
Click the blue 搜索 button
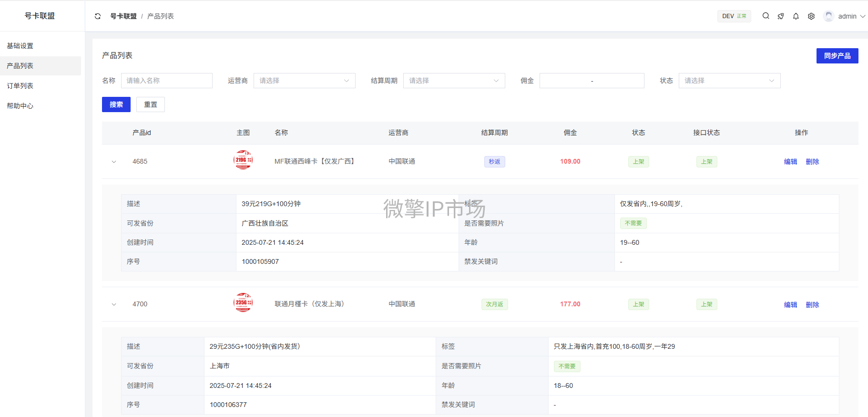tap(116, 104)
